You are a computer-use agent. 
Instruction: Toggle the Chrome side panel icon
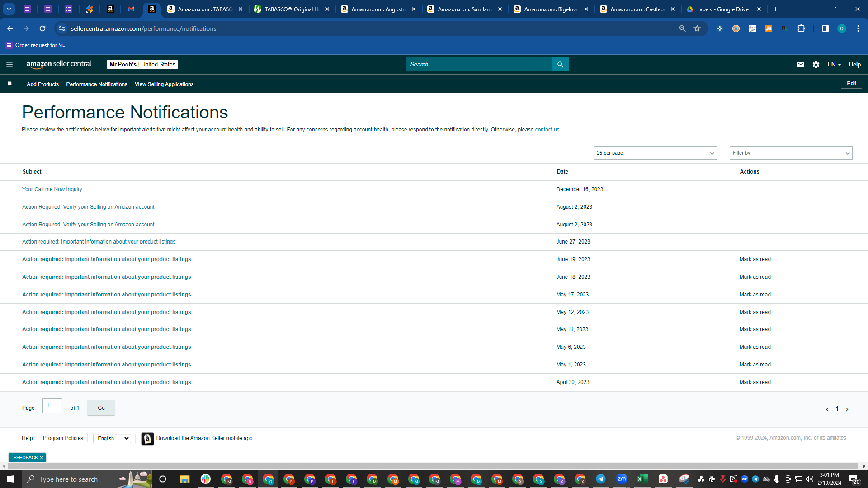click(825, 28)
